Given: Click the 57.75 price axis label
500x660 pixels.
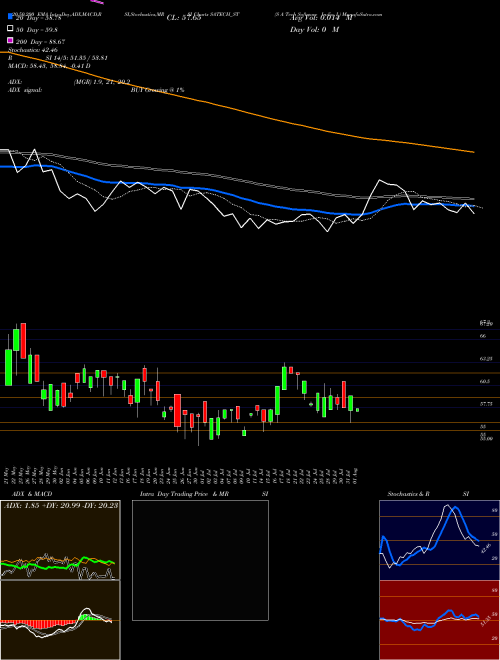Looking at the screenshot, I should click(x=486, y=403).
